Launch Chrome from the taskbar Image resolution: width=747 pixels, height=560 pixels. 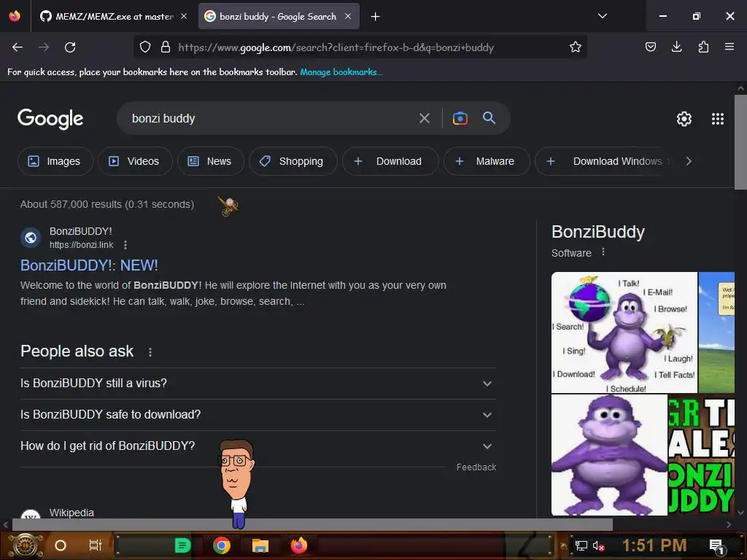[x=222, y=545]
